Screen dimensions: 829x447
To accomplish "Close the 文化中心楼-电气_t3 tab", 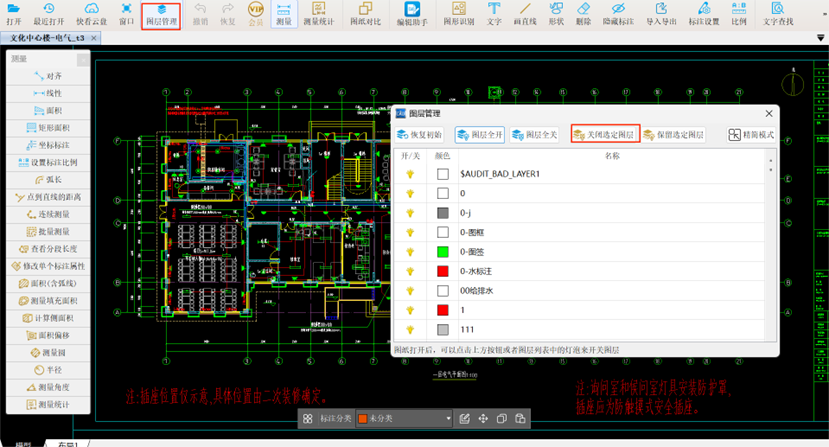I will click(x=94, y=38).
